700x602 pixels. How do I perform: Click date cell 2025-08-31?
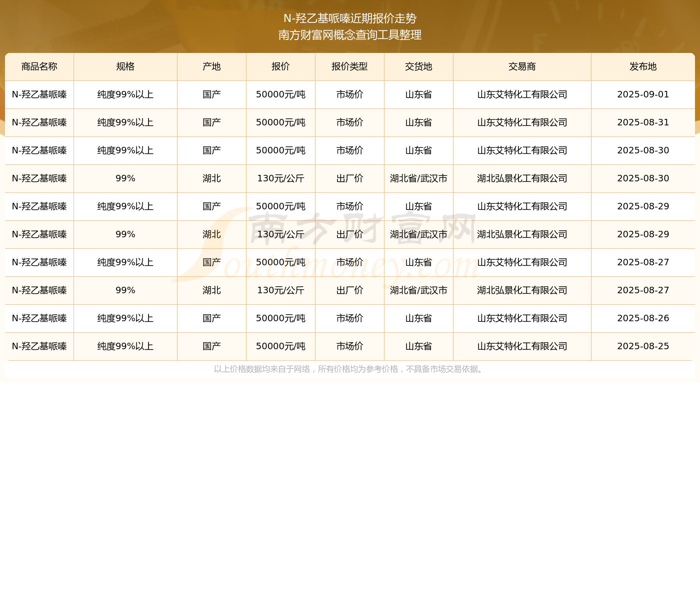(643, 122)
